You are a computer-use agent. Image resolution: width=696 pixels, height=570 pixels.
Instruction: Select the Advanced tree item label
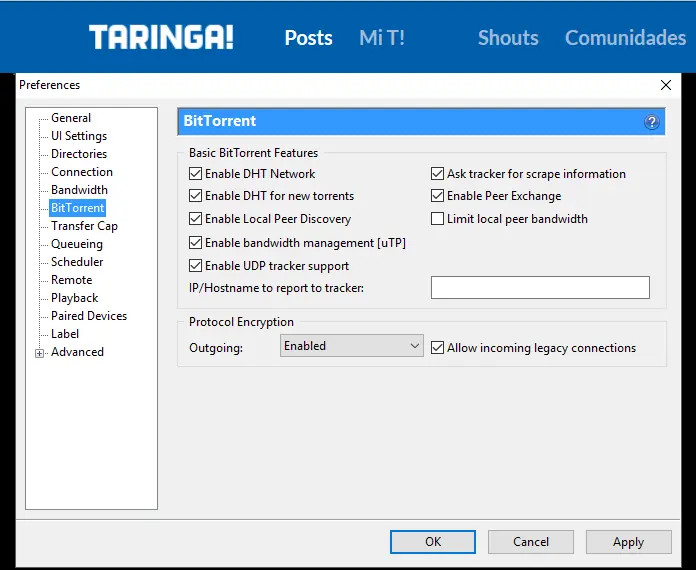tap(77, 352)
